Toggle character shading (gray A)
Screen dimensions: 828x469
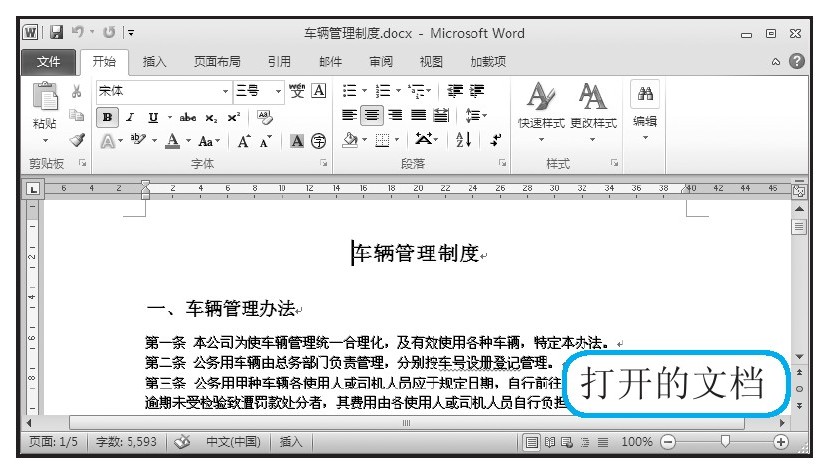[297, 141]
